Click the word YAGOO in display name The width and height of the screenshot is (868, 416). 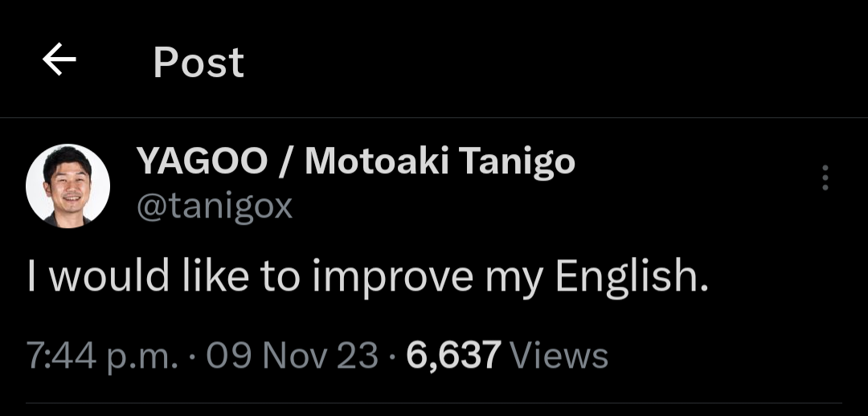pos(202,161)
